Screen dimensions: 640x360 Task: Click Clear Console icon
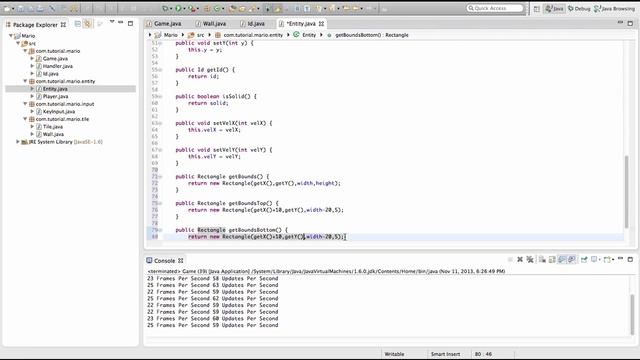(542, 260)
